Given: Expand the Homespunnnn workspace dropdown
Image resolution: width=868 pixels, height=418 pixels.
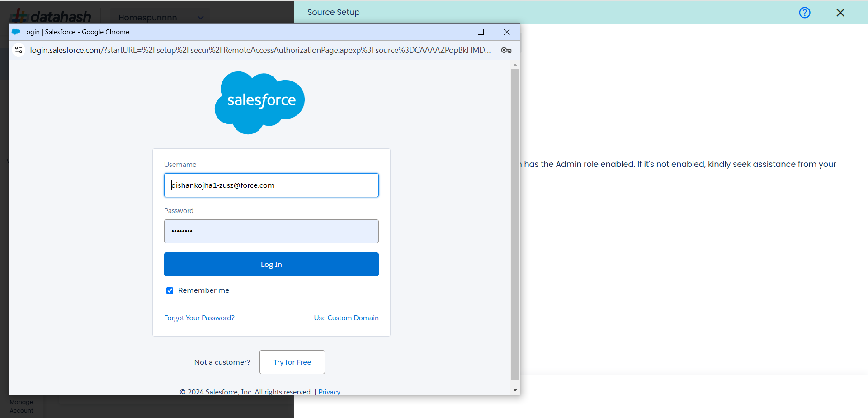Looking at the screenshot, I should (x=160, y=17).
